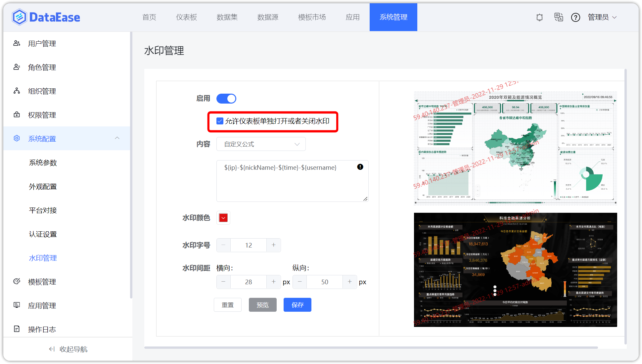Open the help question mark icon
The width and height of the screenshot is (642, 364).
click(x=576, y=17)
